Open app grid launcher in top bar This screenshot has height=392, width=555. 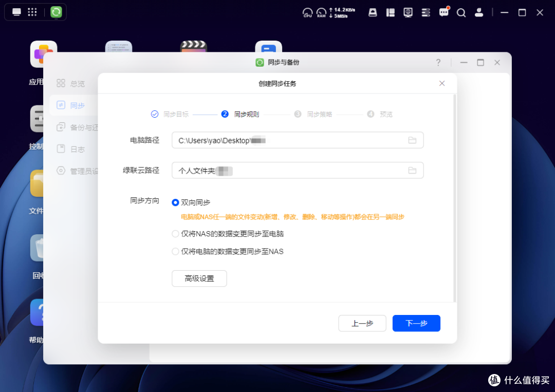tap(32, 12)
